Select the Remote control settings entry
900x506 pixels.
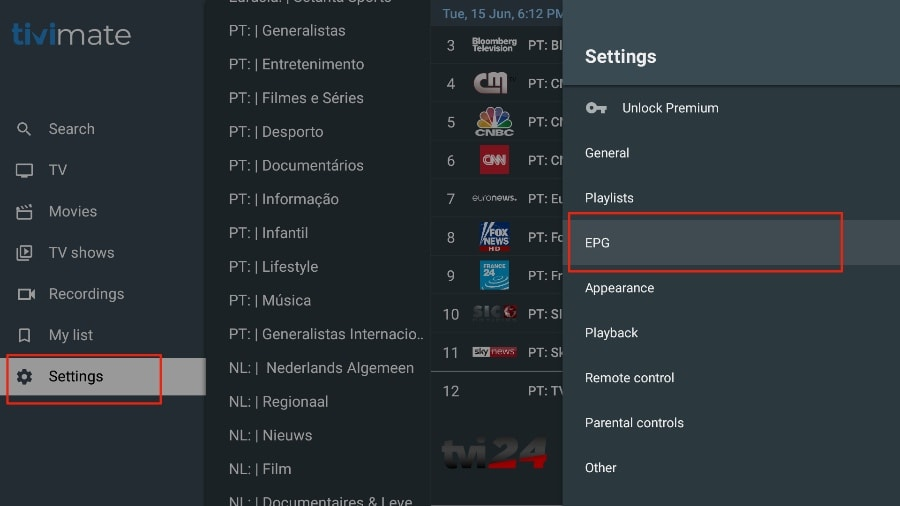point(629,378)
